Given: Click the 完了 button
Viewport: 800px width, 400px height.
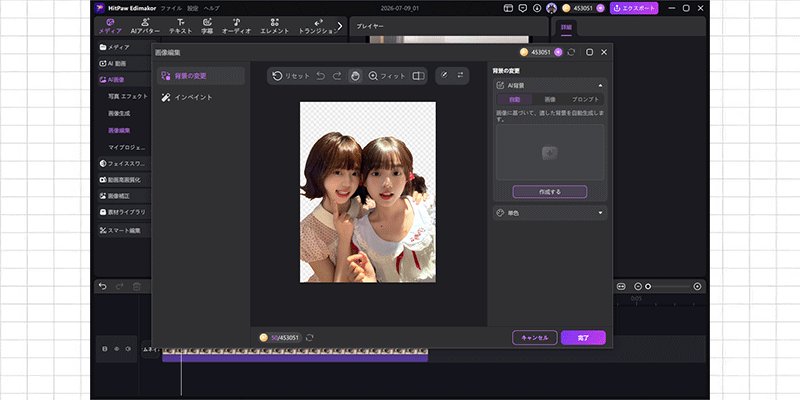Looking at the screenshot, I should pyautogui.click(x=583, y=338).
